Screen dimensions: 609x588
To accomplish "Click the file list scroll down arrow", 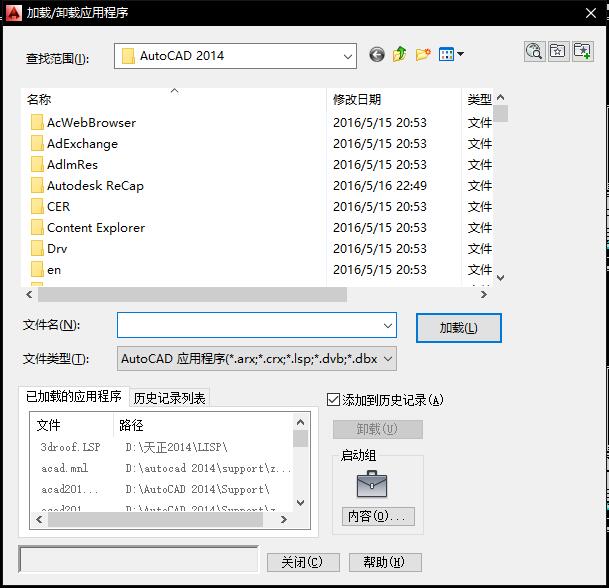I will 501,277.
